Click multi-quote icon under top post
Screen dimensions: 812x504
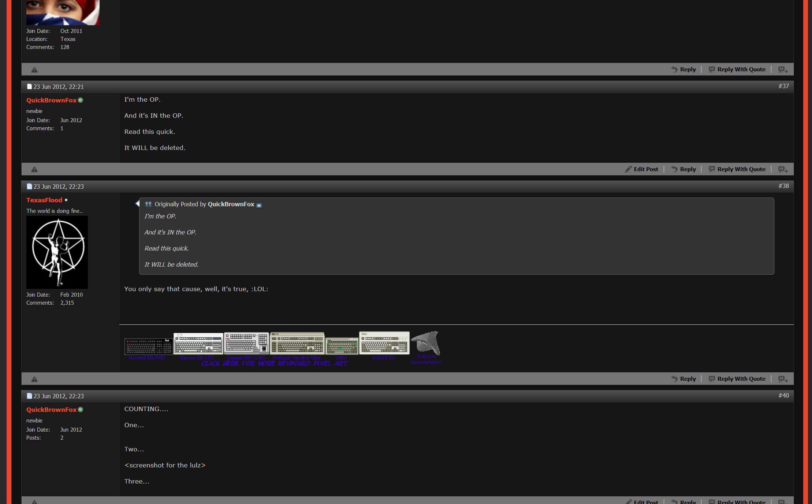point(783,69)
